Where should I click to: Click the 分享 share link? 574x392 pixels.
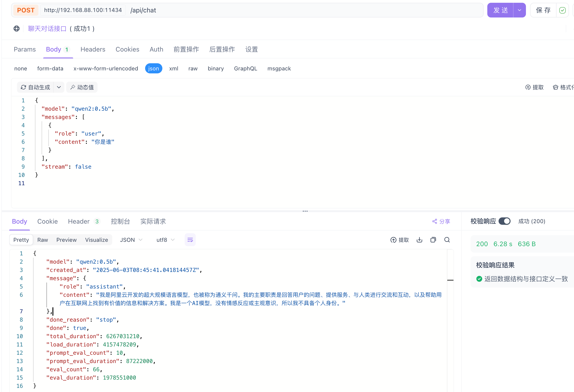[441, 221]
